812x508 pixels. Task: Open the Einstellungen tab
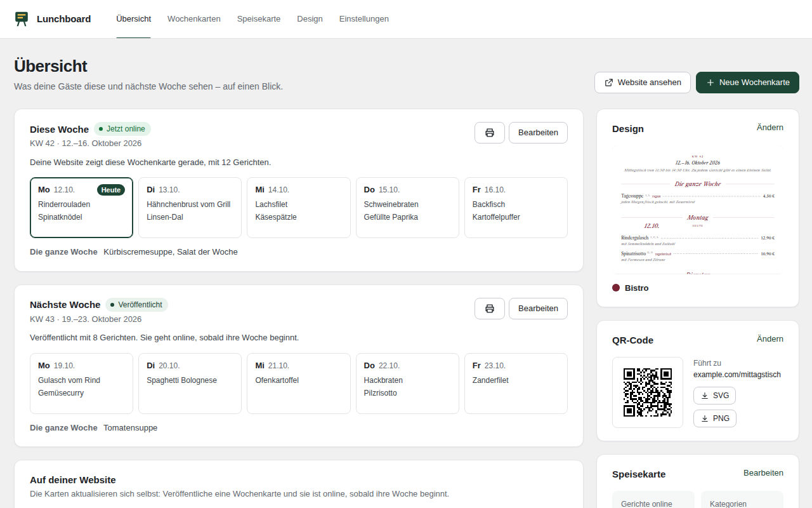364,19
